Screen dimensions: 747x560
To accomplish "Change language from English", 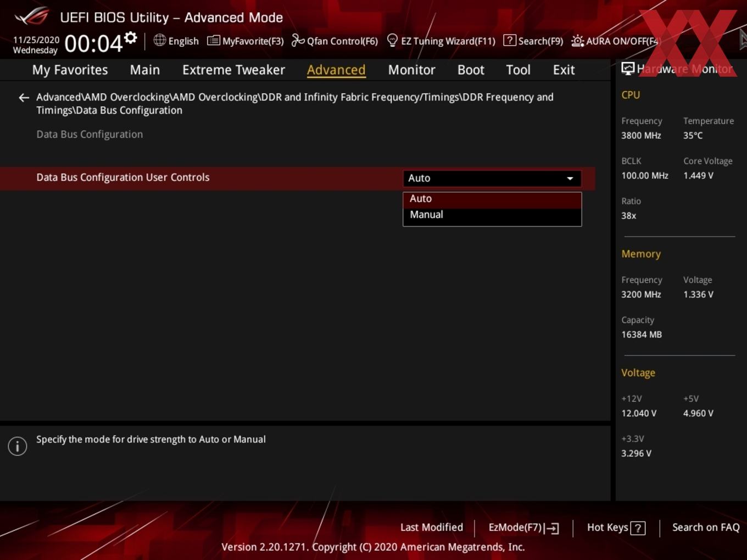I will (x=183, y=41).
